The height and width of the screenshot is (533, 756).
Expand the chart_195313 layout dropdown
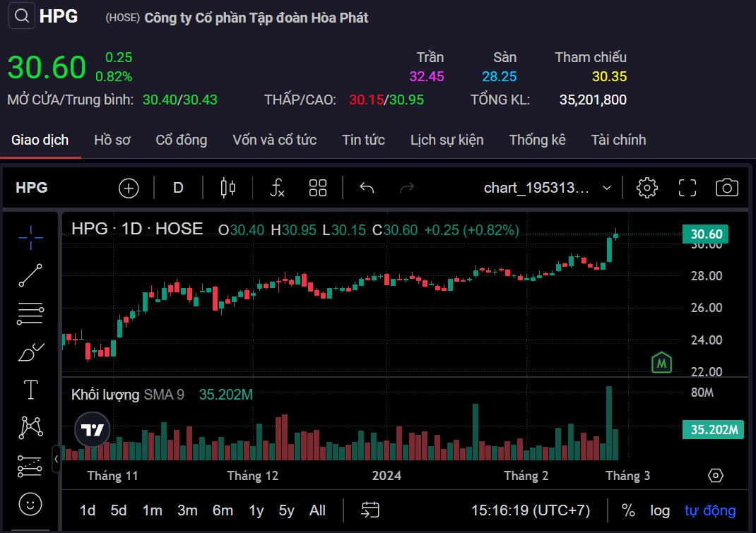pyautogui.click(x=606, y=188)
